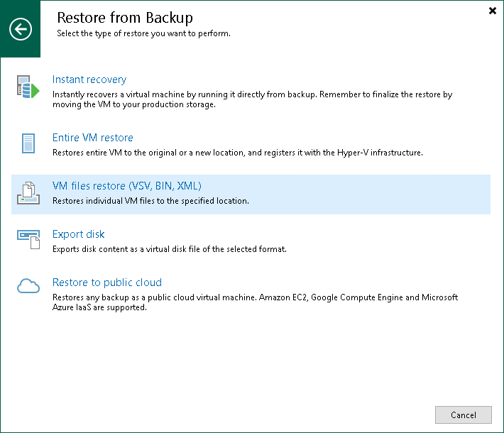Select the Instant recovery option title
Screen dimensions: 504x433
(x=89, y=80)
